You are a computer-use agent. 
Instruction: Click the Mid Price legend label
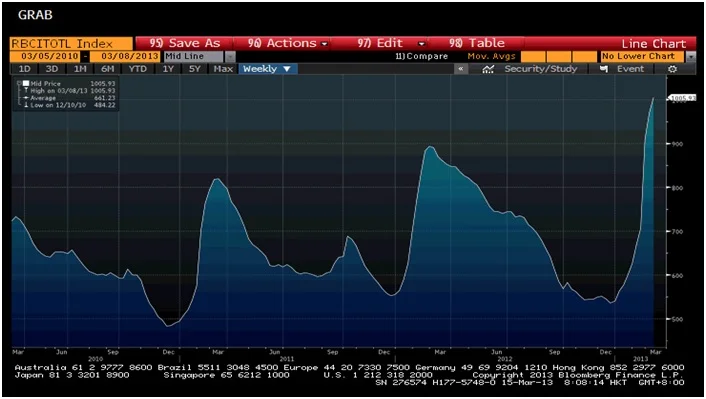coord(45,83)
